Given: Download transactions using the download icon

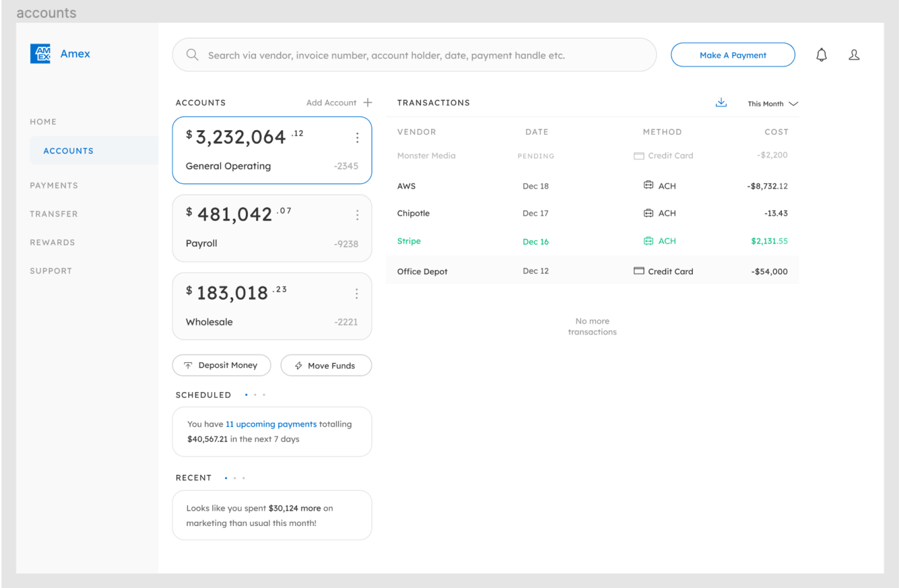Looking at the screenshot, I should [x=721, y=103].
